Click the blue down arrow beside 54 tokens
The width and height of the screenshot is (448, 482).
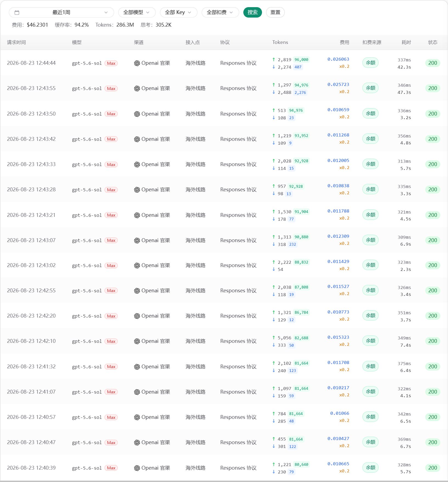[x=274, y=269]
